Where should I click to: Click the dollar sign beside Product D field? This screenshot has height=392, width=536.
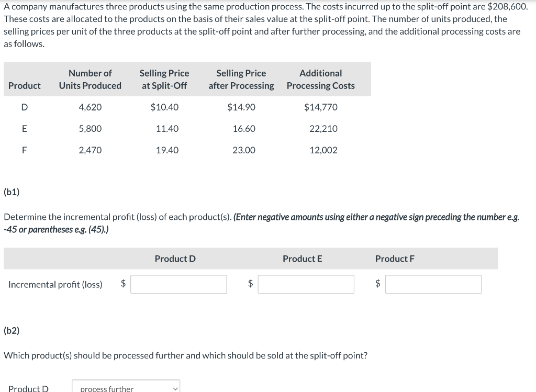[x=123, y=284]
